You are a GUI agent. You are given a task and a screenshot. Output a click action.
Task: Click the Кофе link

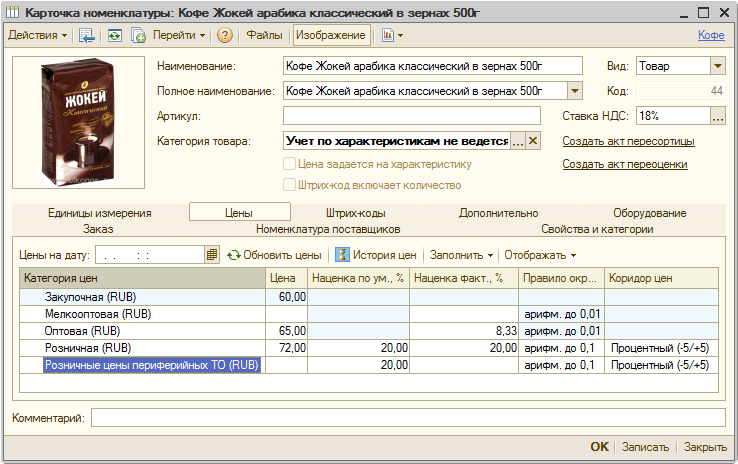711,35
